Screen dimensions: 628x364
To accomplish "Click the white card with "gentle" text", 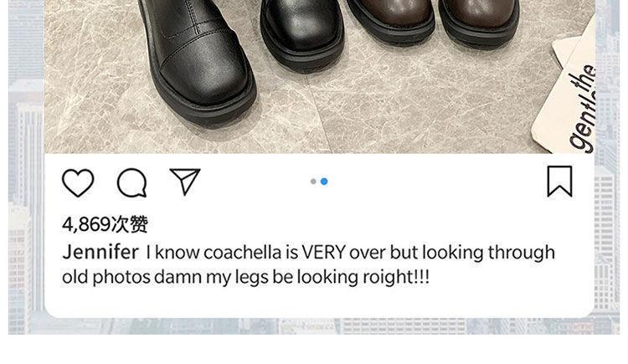I will pos(571,100).
